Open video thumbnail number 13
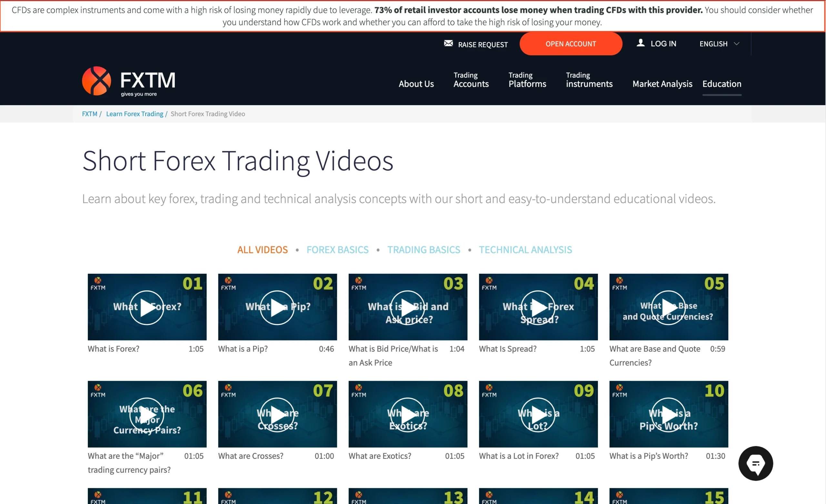Image resolution: width=826 pixels, height=504 pixels. [408, 496]
